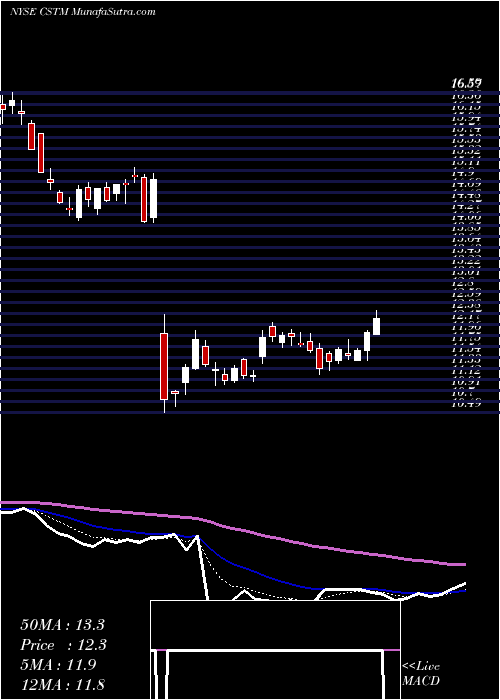Click the 50MA : 13.3 readout
500x700 pixels.
coord(62,625)
